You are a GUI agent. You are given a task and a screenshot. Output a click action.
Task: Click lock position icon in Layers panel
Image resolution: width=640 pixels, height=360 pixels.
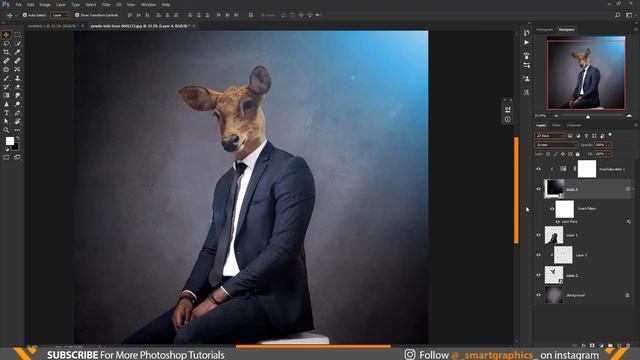(563, 154)
